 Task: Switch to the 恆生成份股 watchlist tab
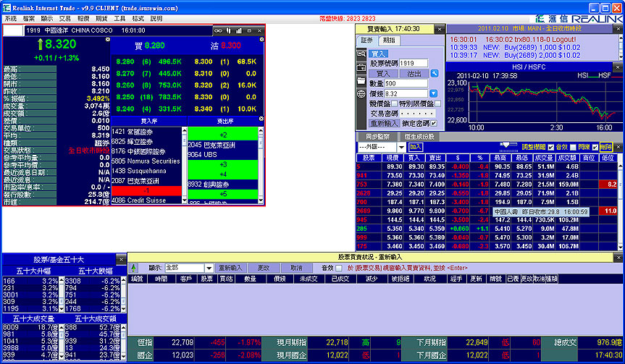point(419,137)
